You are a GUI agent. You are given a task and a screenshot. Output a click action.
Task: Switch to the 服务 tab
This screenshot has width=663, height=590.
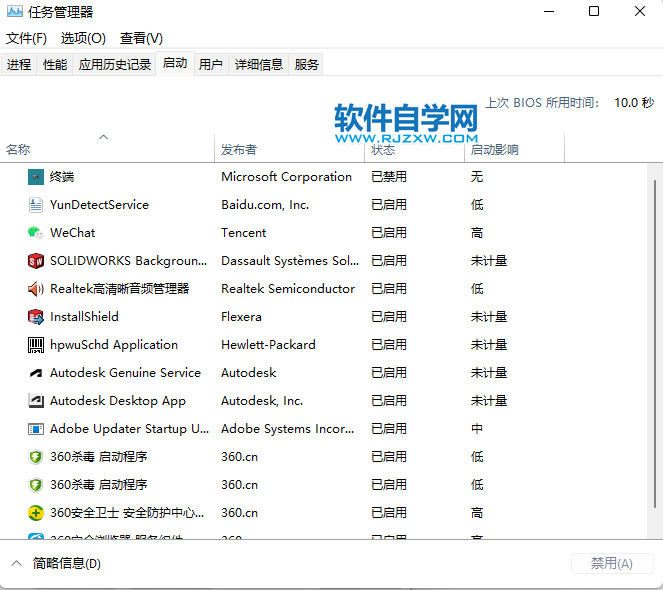306,65
